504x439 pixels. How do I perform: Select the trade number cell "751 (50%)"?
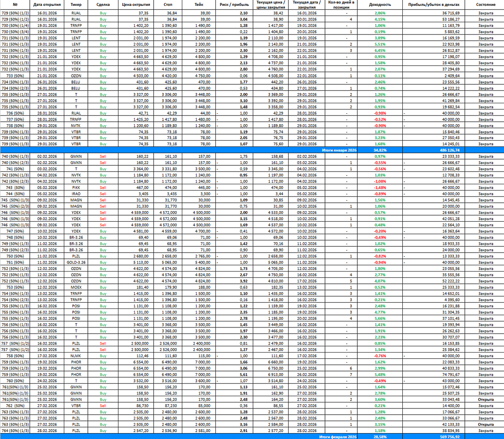(15, 262)
